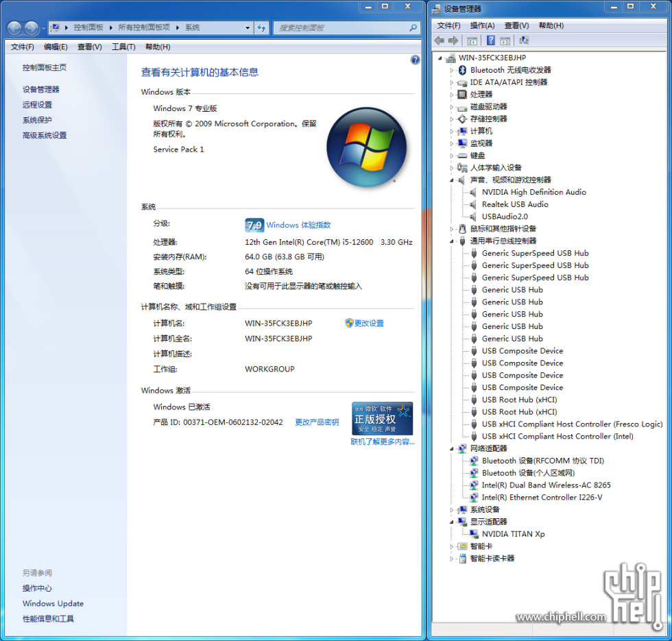Open 文件(F) menu in System window
The width and height of the screenshot is (672, 641).
[x=22, y=47]
